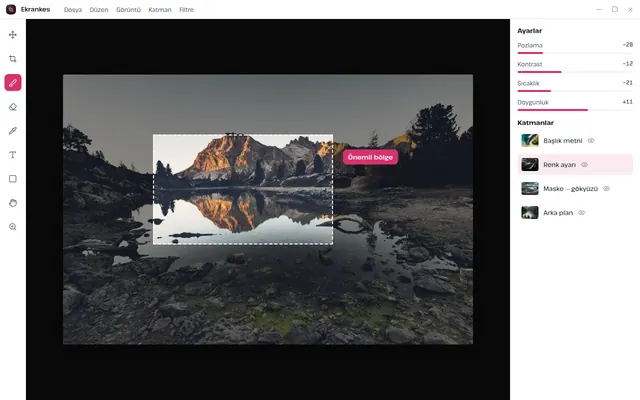Click the Ekrankes app logo
640x400 pixels.
coord(11,9)
